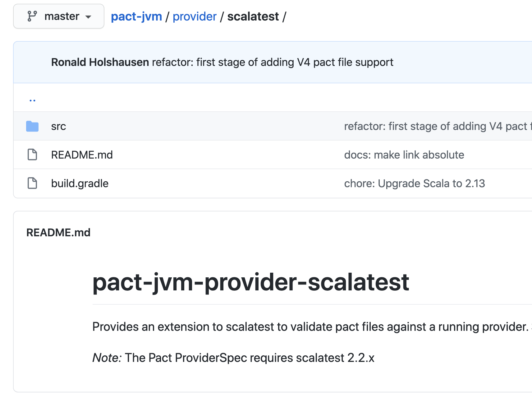Click the src folder icon
Image resolution: width=532 pixels, height=393 pixels.
[x=32, y=126]
